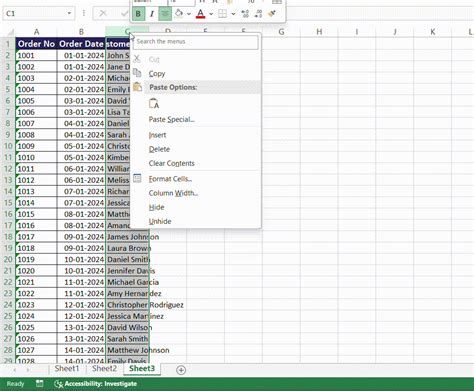Switch to the Sheet2 tab

tap(104, 368)
